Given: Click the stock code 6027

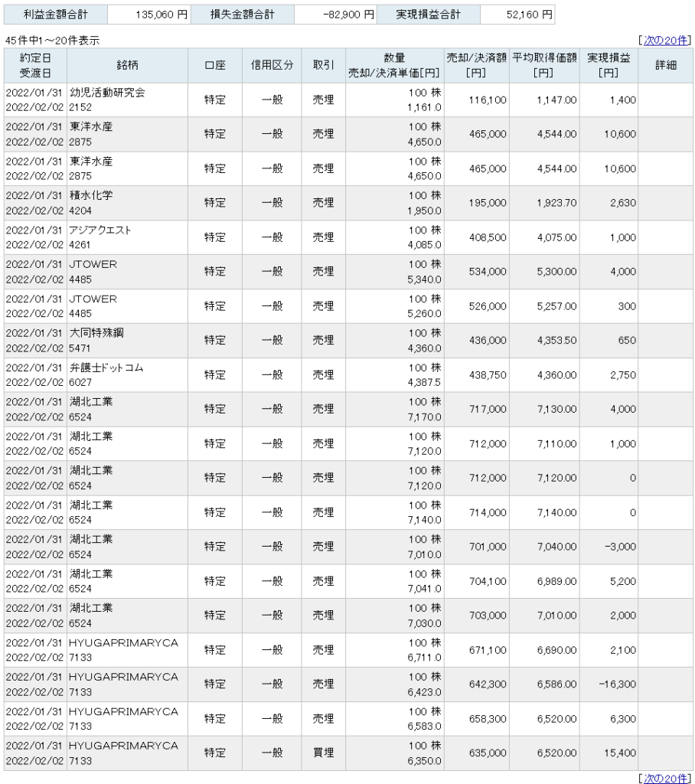Looking at the screenshot, I should click(x=80, y=383).
